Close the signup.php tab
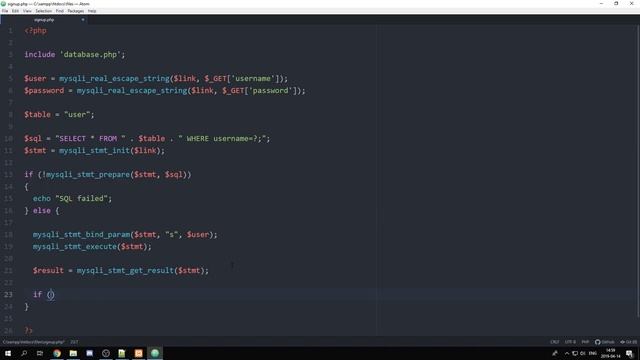Image resolution: width=640 pixels, height=360 pixels. 83,20
